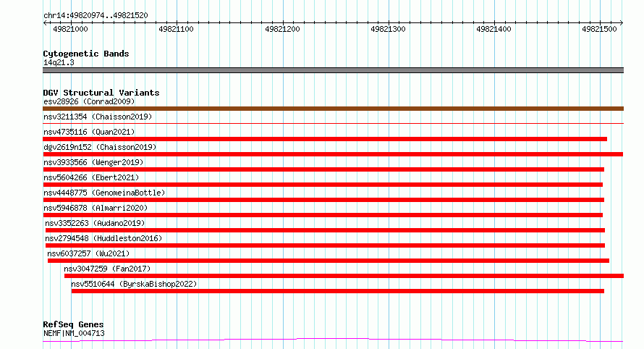Click the nsv3933566 (Wenger2019) label
This screenshot has height=349, width=644.
click(x=93, y=162)
